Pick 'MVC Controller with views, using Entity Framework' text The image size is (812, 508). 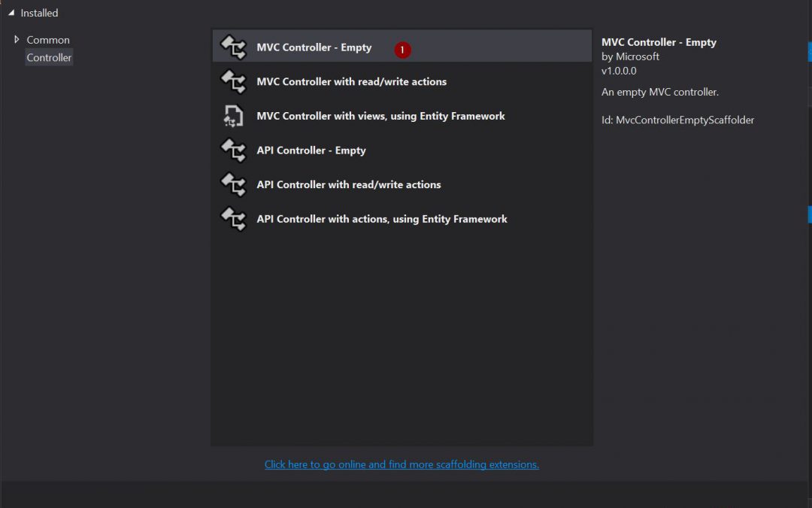[x=380, y=116]
